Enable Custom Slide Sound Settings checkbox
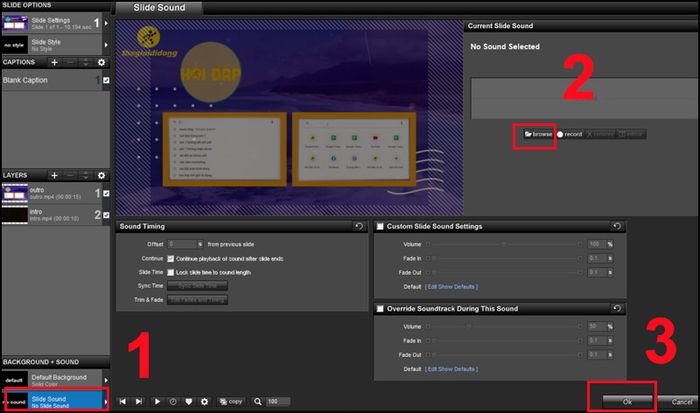Screen dimensions: 700x413 [x=380, y=227]
